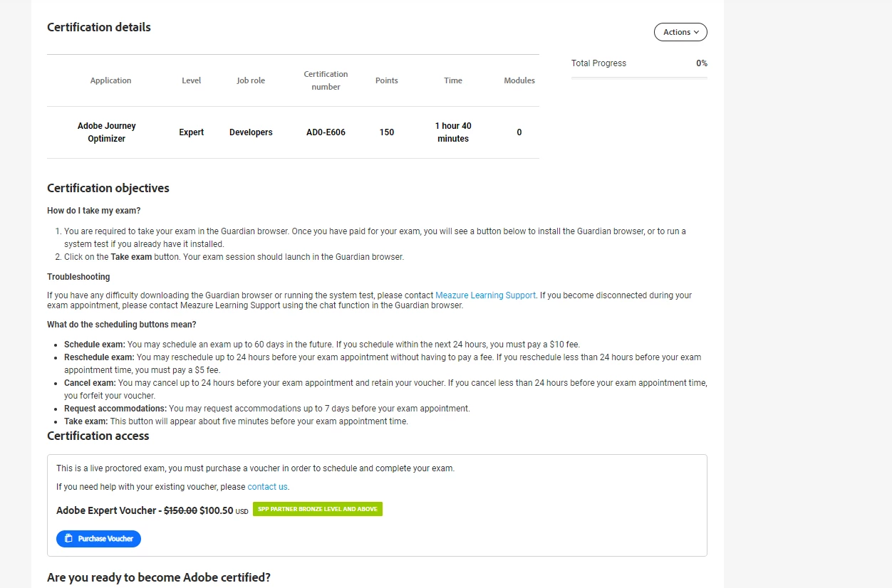
Task: Click the 'Certification details' heading
Action: [x=99, y=27]
